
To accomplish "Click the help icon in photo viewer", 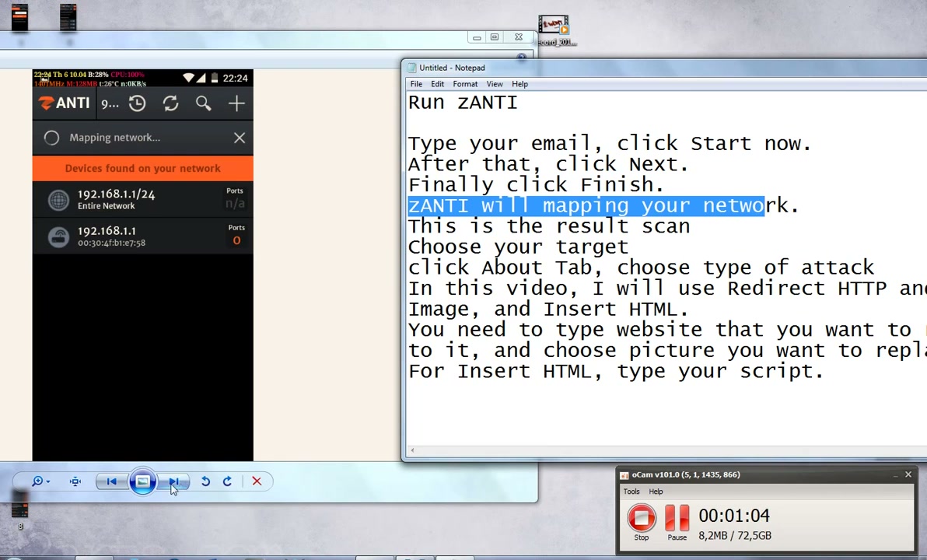I will pyautogui.click(x=521, y=58).
